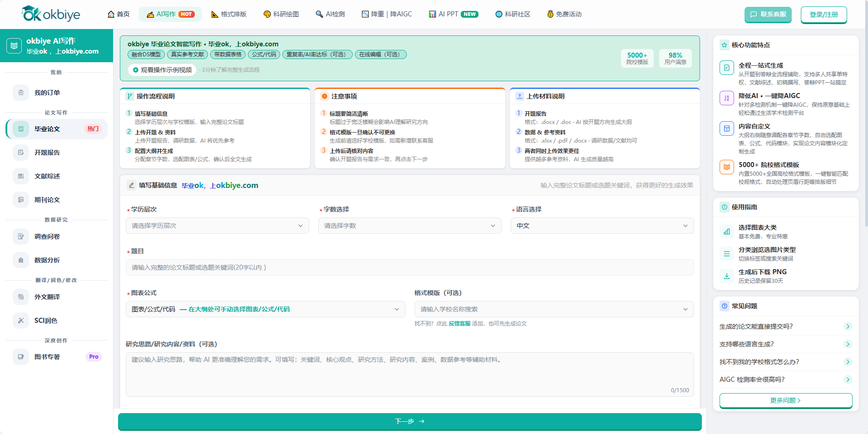Click the 全程一站式生成 feature icon
The width and height of the screenshot is (868, 434).
coord(727,68)
